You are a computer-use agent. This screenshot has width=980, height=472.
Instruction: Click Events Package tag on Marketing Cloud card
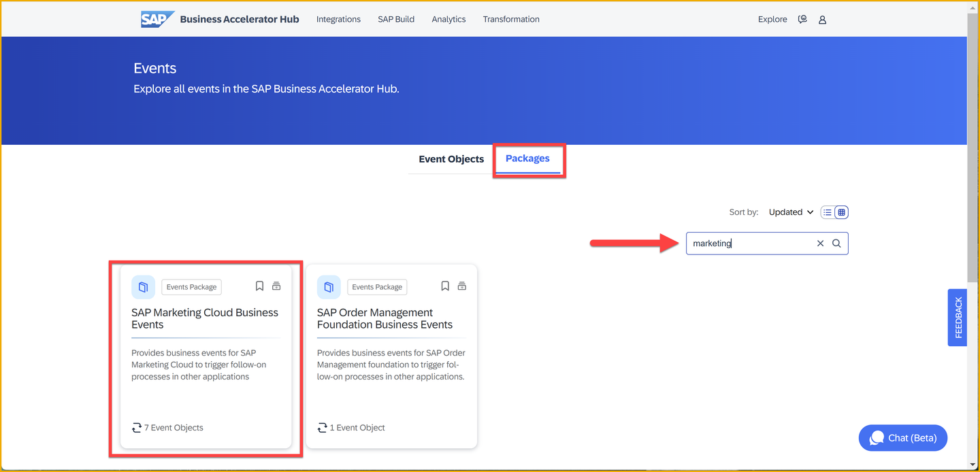(x=191, y=287)
